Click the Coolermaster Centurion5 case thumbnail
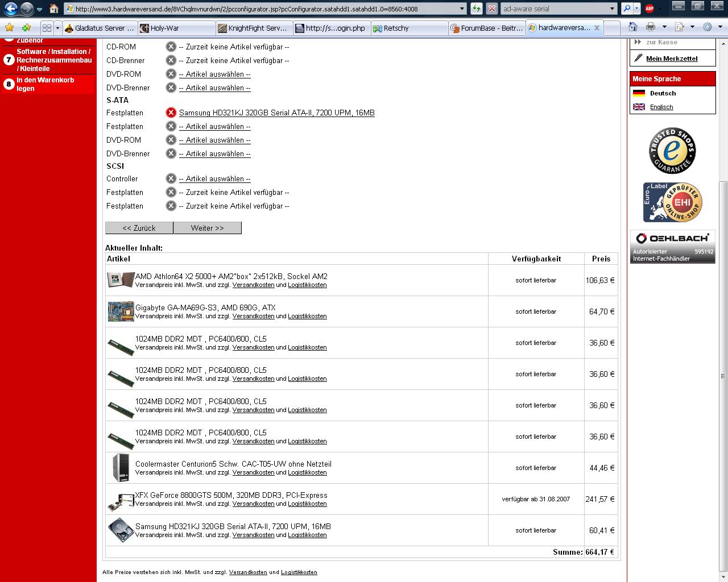Screen dimensions: 728x582 click(x=121, y=468)
